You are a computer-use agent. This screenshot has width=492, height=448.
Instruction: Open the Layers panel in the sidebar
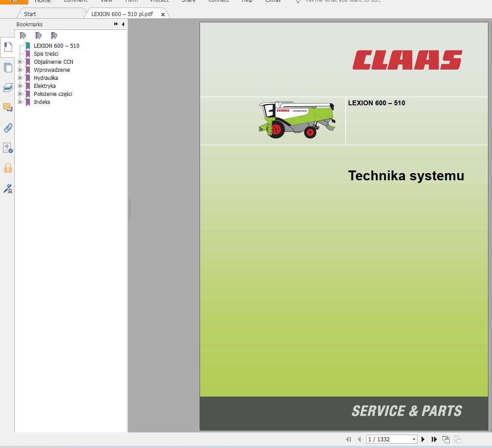[x=8, y=88]
